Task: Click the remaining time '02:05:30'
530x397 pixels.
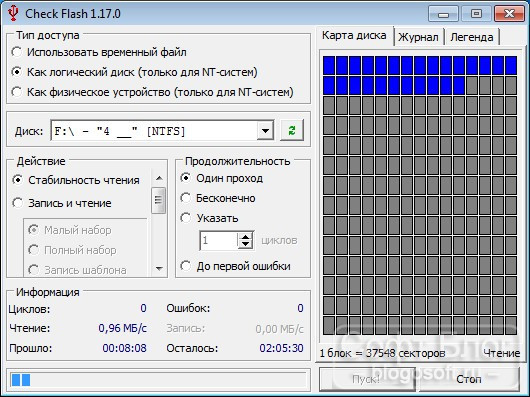Action: tap(282, 348)
